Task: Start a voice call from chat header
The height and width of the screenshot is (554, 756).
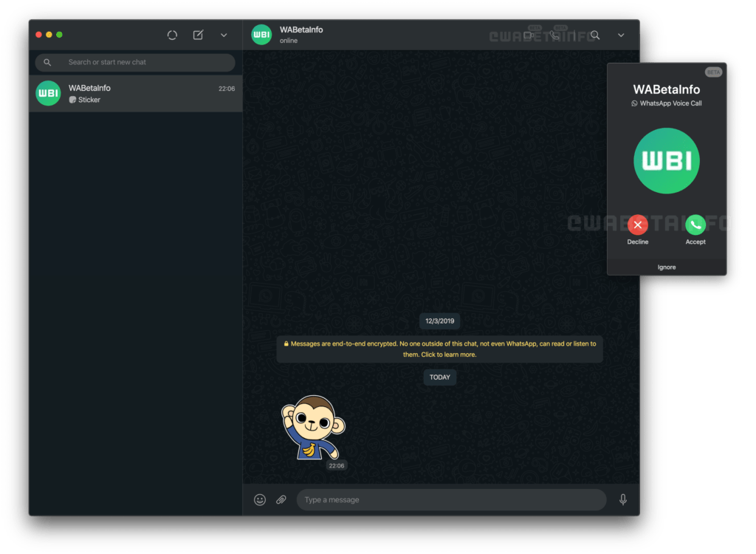Action: pos(555,35)
